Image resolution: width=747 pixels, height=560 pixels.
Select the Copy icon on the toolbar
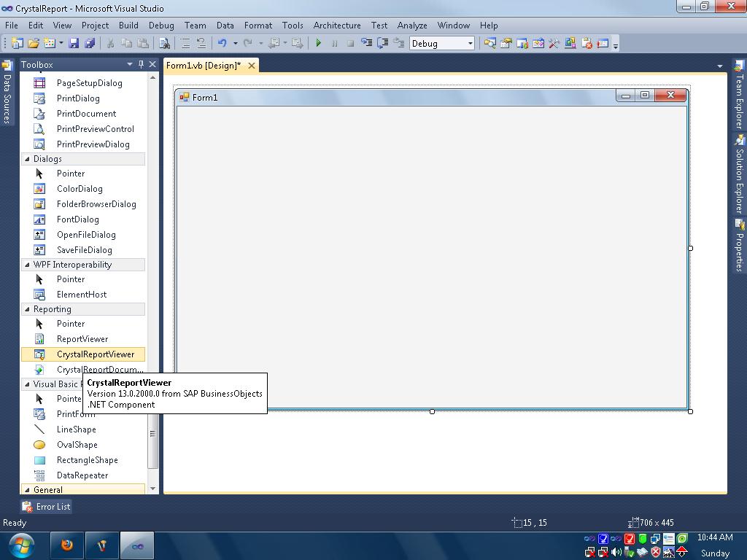point(128,43)
